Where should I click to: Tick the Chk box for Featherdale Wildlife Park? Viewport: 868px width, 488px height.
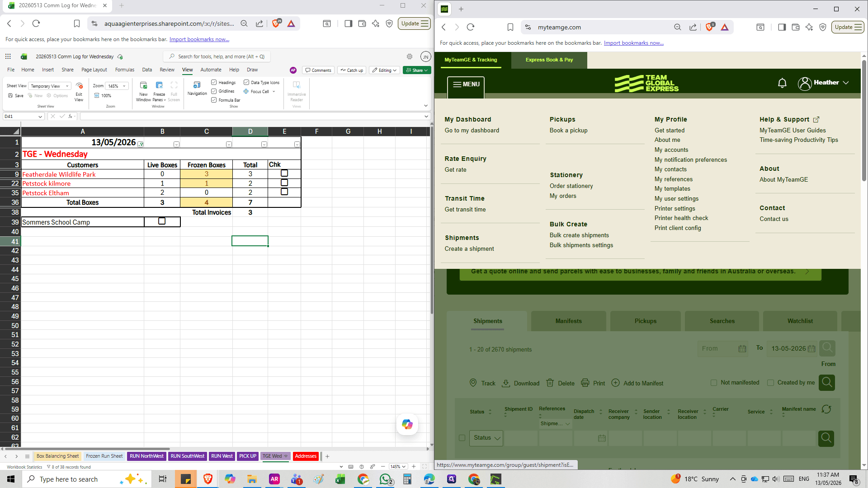click(284, 174)
